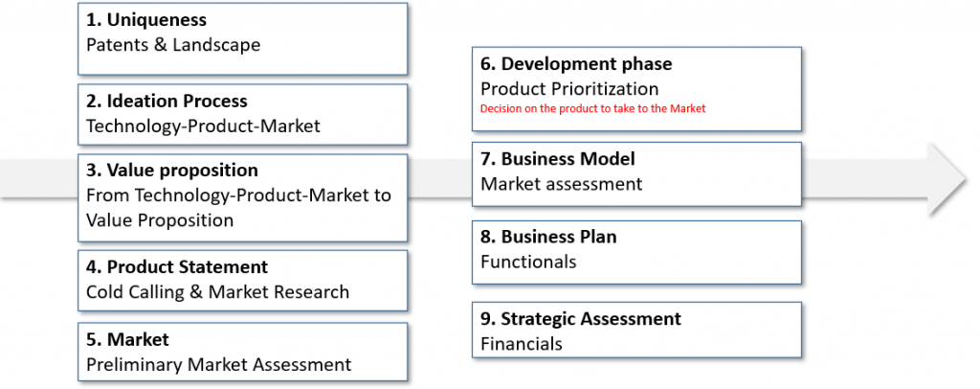Screen dimensions: 980x389
Task: Select the "Preliminary Market Assessment" text
Action: [x=218, y=364]
